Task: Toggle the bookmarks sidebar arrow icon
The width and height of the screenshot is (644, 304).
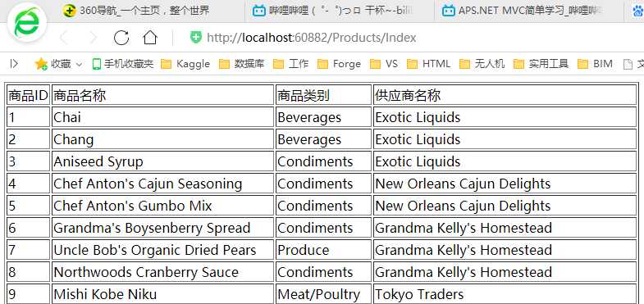Action: click(14, 64)
